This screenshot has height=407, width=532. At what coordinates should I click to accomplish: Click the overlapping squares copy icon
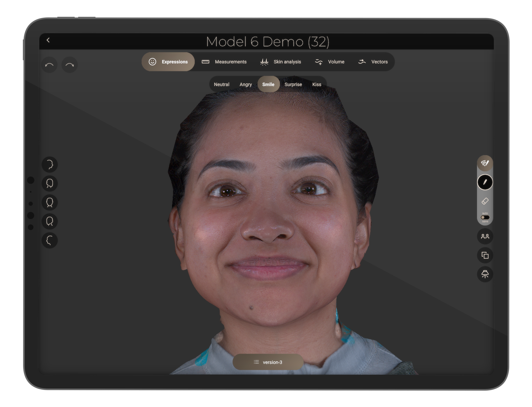pyautogui.click(x=485, y=255)
